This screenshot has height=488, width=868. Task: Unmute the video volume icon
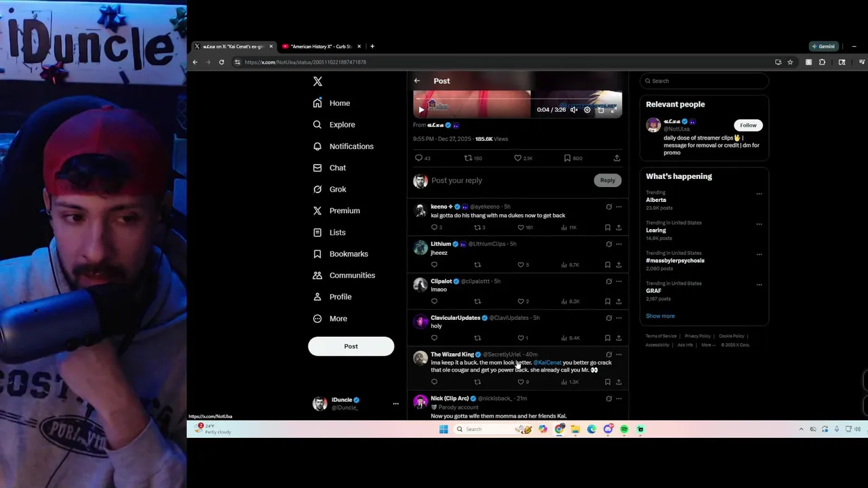pyautogui.click(x=574, y=110)
